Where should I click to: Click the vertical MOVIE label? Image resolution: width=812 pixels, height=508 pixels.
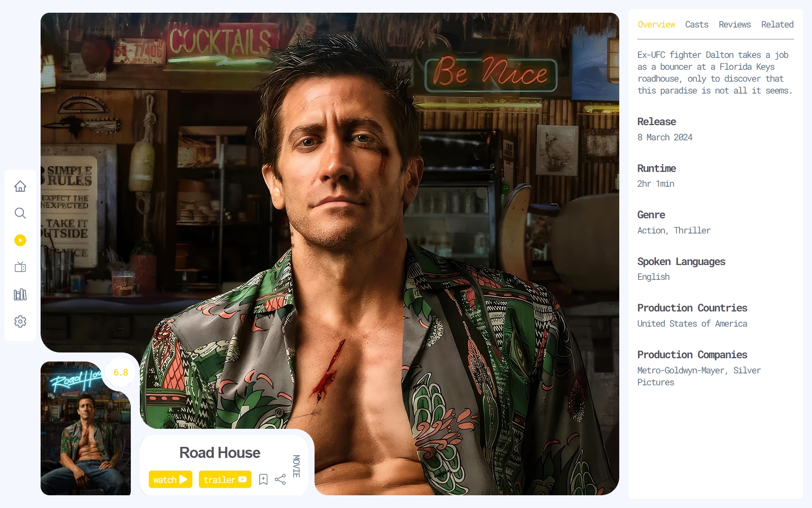click(296, 466)
